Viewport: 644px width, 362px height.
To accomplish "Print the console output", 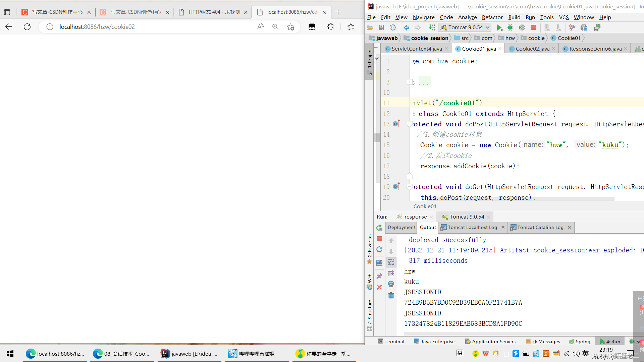I will (x=391, y=284).
